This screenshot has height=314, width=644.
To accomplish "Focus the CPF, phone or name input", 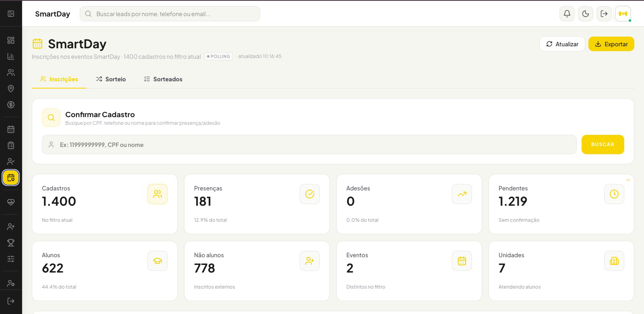I will click(309, 145).
